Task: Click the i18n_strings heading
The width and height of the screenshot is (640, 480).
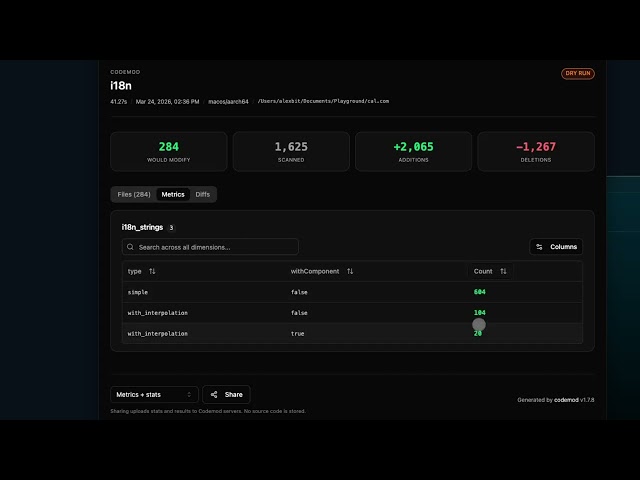Action: (142, 227)
